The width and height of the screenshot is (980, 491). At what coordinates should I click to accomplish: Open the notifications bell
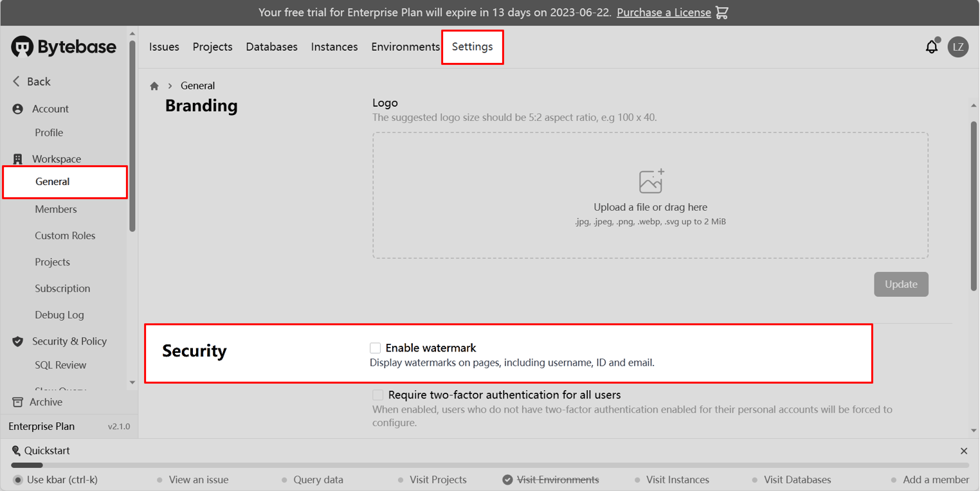932,47
